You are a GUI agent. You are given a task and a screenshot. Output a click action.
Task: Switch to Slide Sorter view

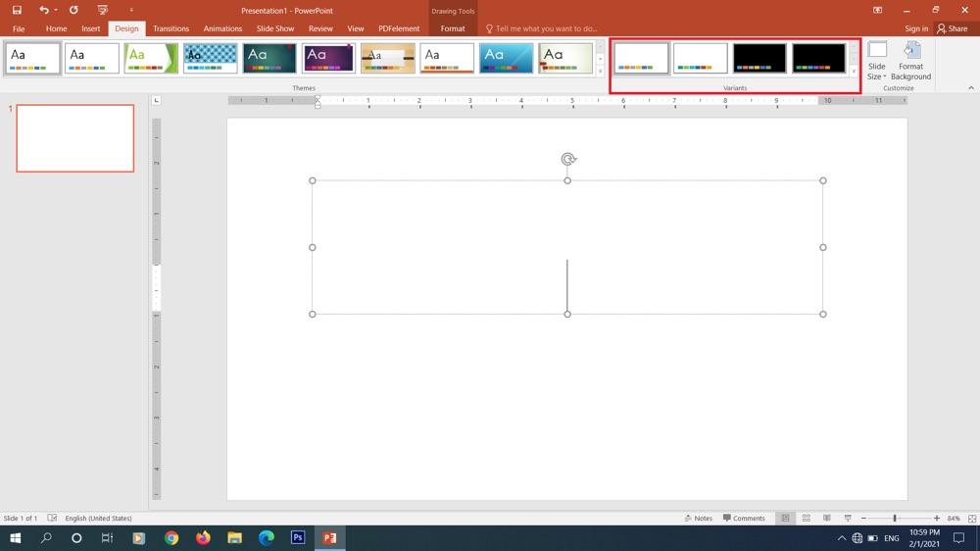click(806, 518)
